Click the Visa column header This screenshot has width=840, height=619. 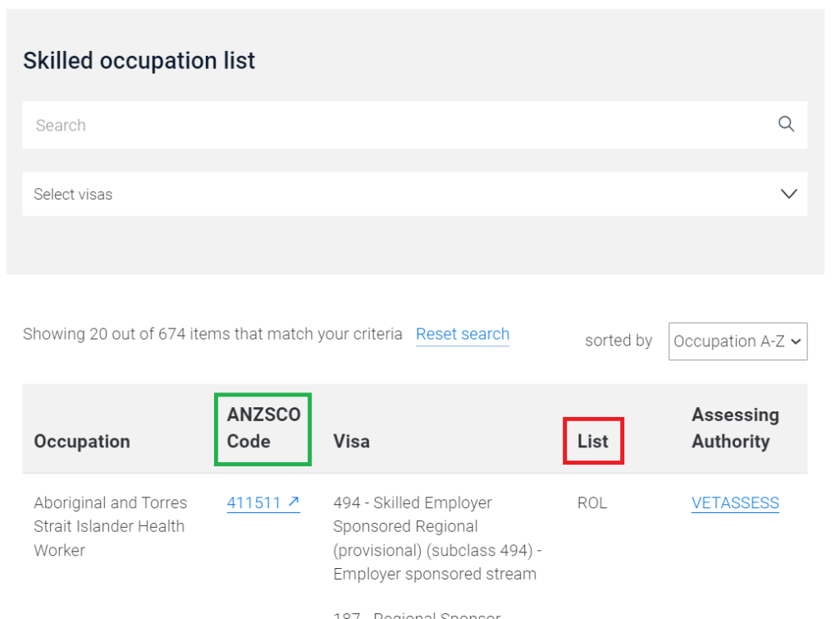(351, 441)
